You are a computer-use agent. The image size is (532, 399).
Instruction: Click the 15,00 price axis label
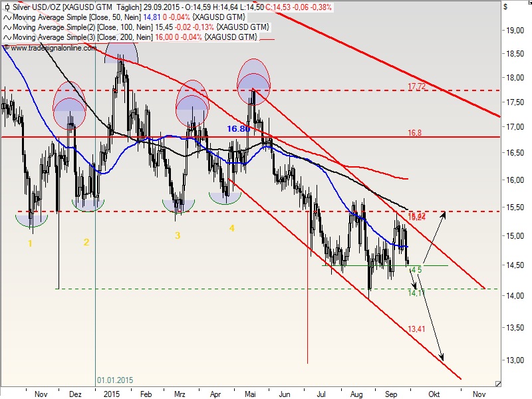click(515, 236)
